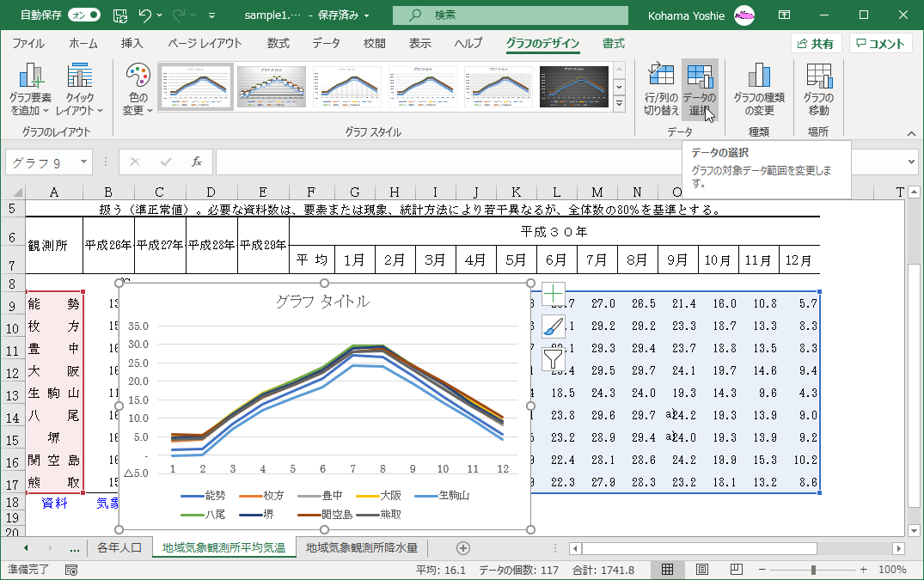Viewport: 924px width, 580px height.
Task: Open chart styles paintbrush button
Action: 553,327
